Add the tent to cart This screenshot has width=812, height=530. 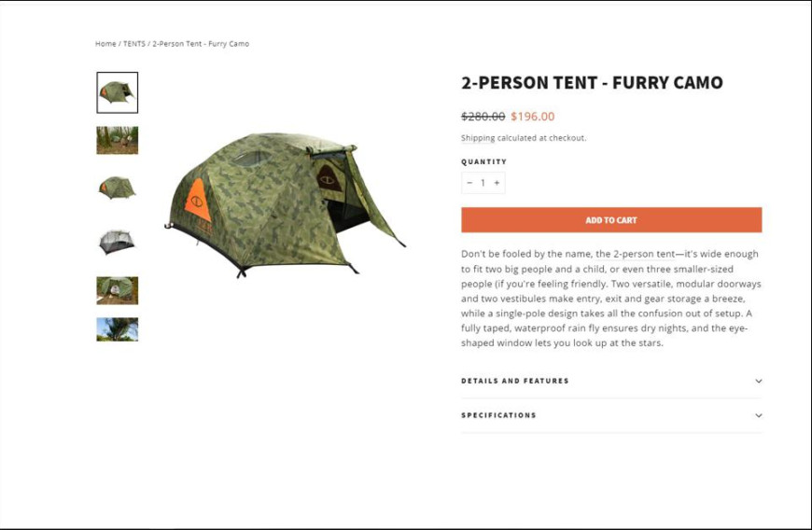(x=611, y=220)
